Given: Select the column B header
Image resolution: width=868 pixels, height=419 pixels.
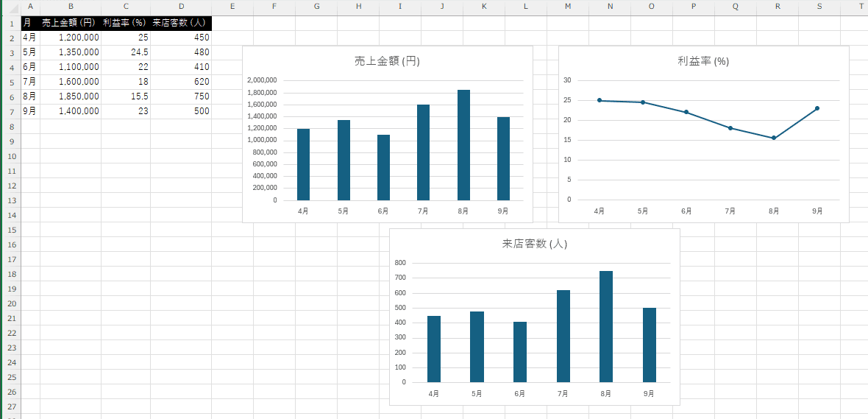Looking at the screenshot, I should point(71,7).
